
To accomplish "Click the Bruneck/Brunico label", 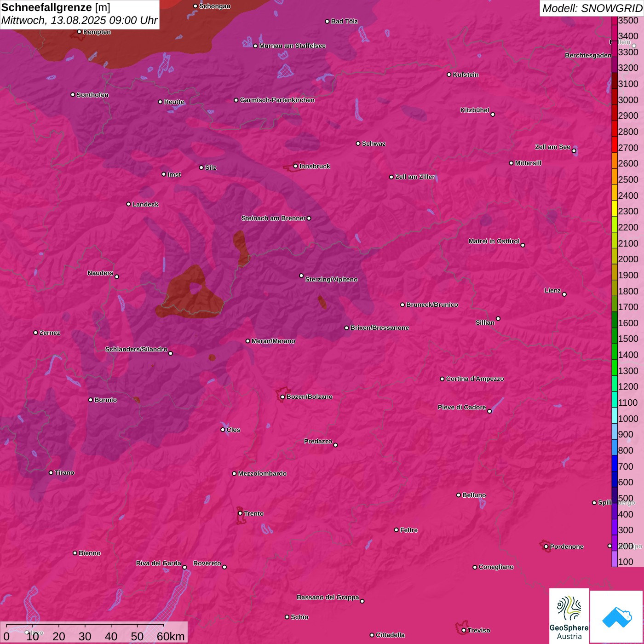I will (x=432, y=305).
